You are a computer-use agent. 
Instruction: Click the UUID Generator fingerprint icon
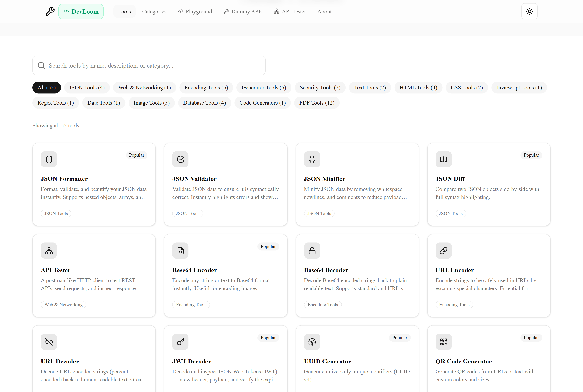click(x=312, y=342)
